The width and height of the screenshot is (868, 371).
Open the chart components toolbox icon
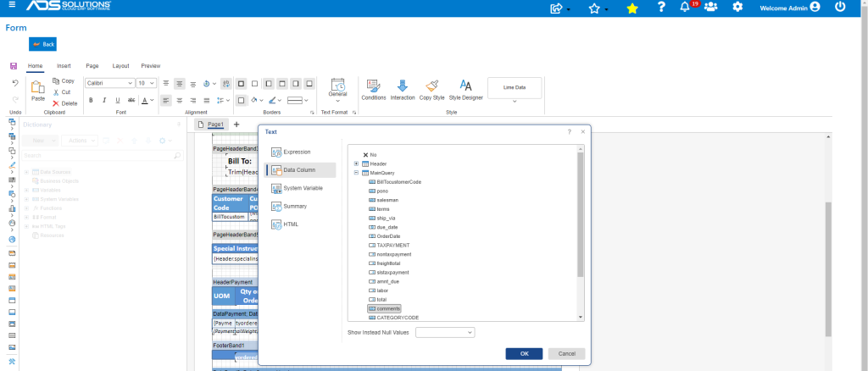[12, 208]
